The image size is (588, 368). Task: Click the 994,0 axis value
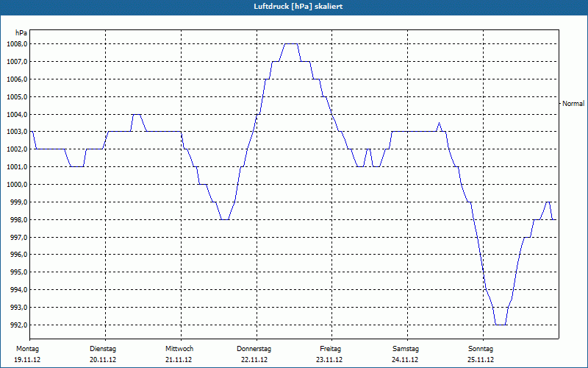coord(18,290)
